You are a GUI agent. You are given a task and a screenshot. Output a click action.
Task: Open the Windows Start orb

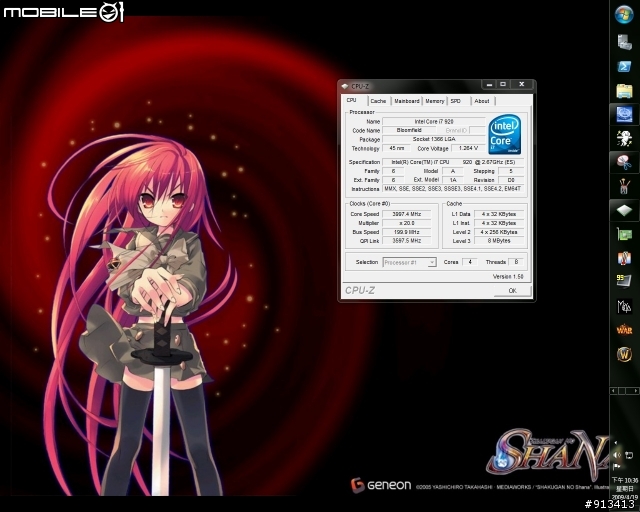pos(624,14)
